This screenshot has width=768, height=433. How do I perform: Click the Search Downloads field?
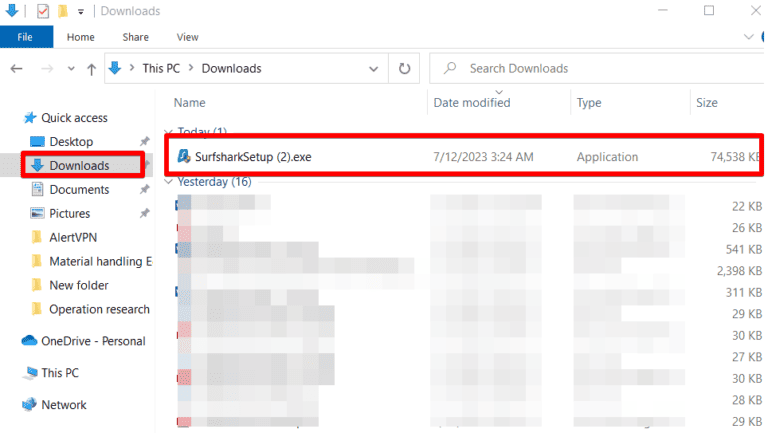(x=598, y=69)
